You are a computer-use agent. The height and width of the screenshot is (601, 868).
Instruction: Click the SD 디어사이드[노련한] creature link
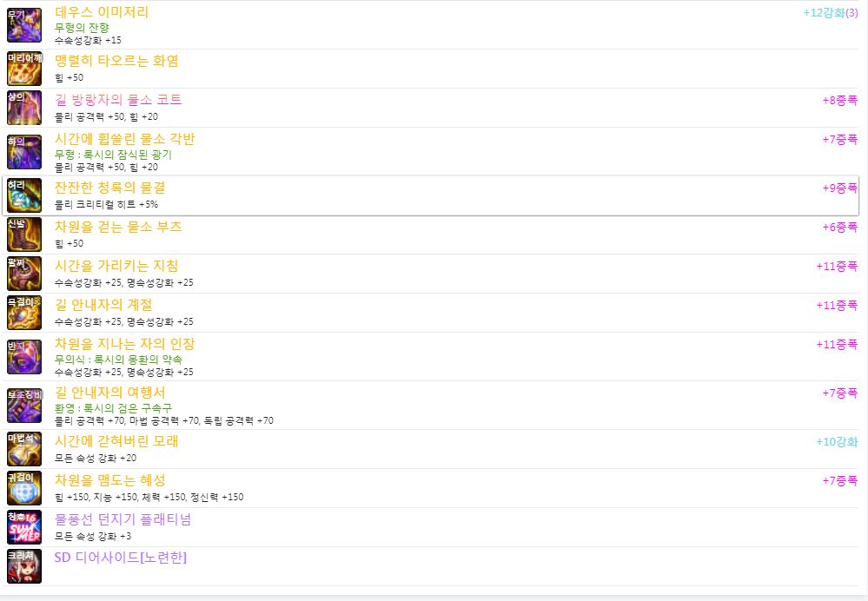(x=121, y=558)
